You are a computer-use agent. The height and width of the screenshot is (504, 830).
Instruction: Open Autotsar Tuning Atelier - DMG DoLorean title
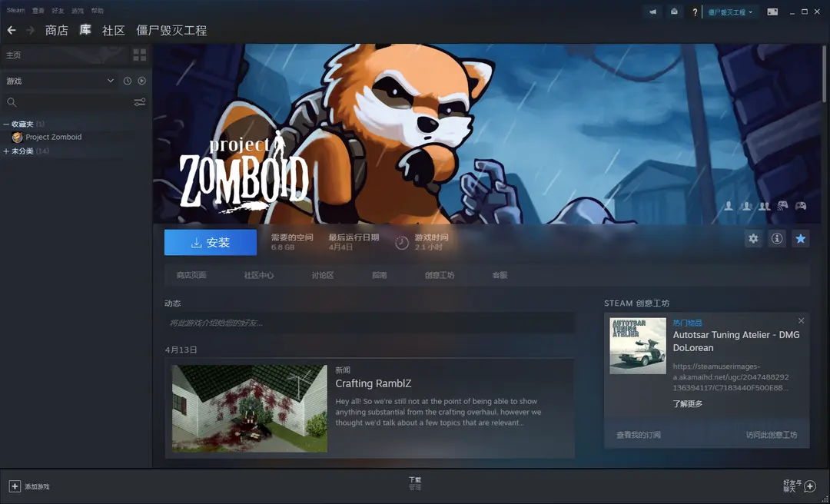(736, 341)
